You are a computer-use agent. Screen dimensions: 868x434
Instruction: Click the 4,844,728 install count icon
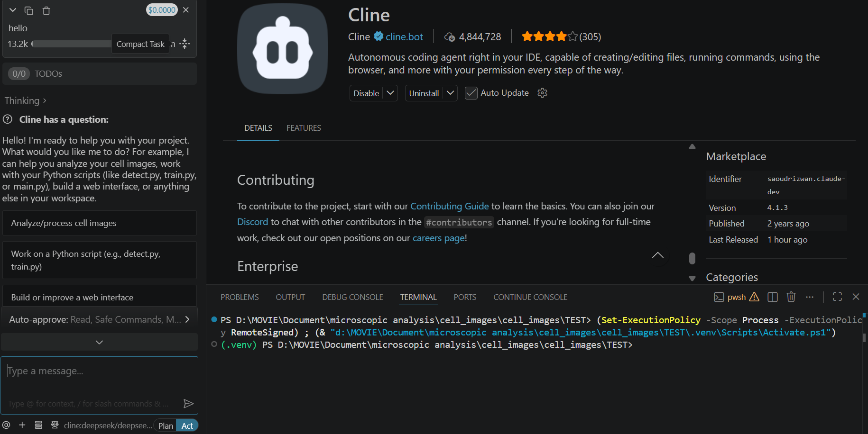(450, 37)
